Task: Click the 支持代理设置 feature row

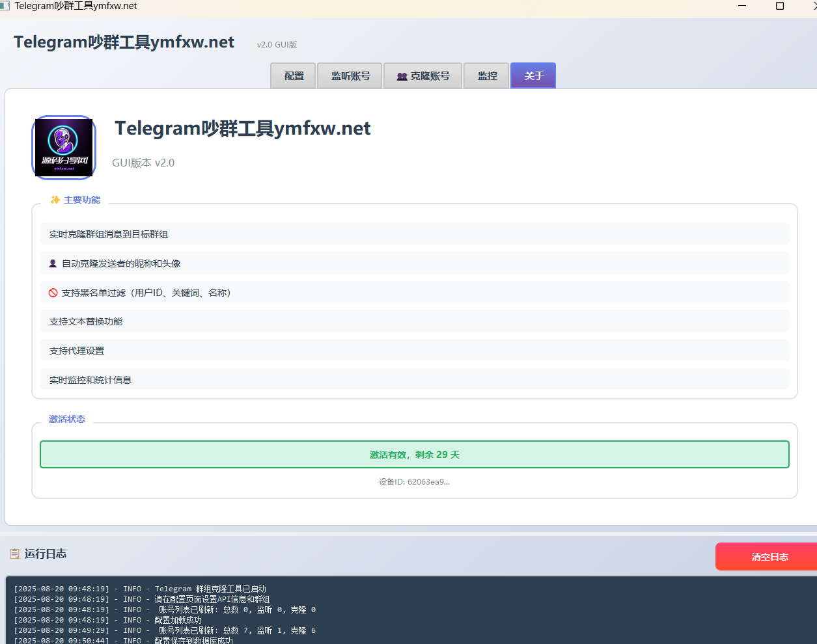Action: (x=414, y=351)
